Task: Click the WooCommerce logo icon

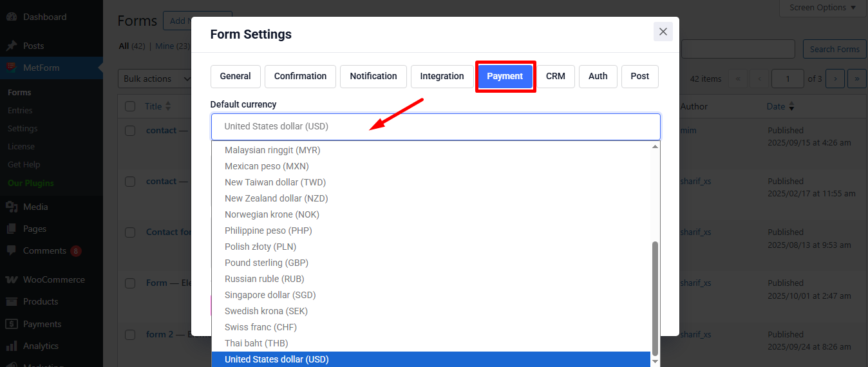Action: coord(12,279)
